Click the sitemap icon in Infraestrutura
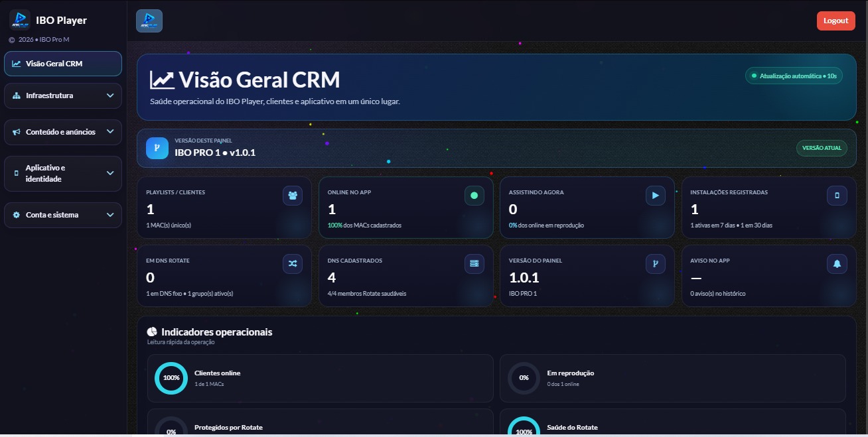This screenshot has width=868, height=437. (17, 95)
